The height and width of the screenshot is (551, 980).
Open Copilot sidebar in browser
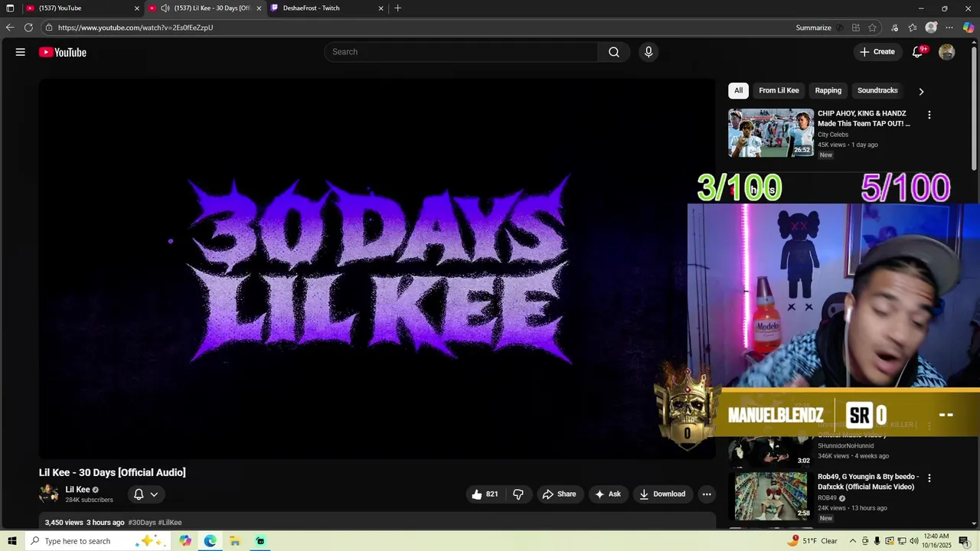coord(969,28)
